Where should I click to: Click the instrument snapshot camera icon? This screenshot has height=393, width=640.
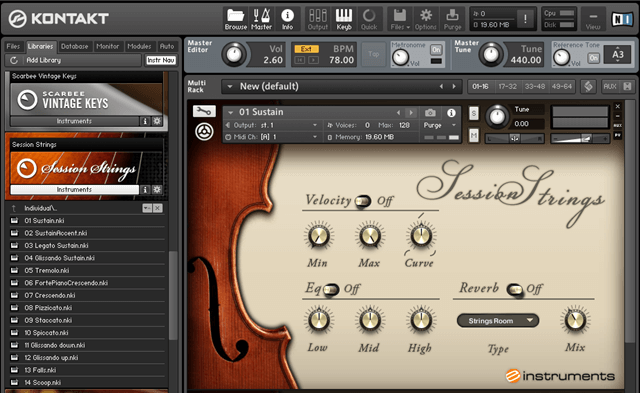coord(430,113)
